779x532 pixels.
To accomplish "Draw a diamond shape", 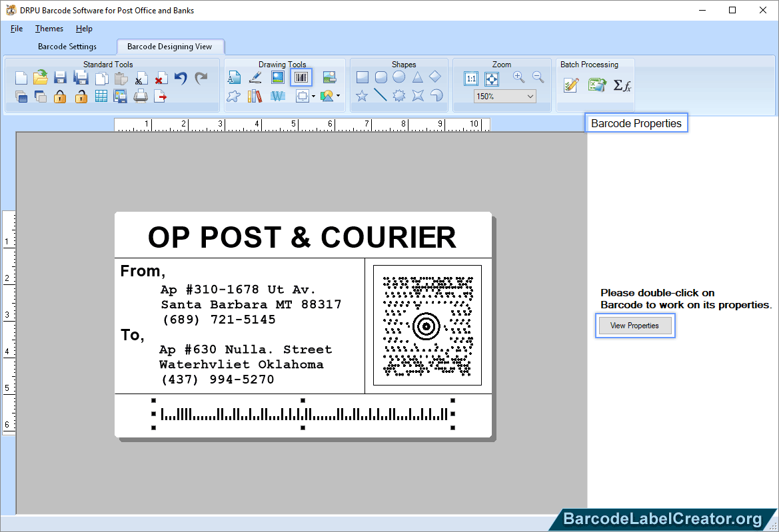I will coord(435,77).
